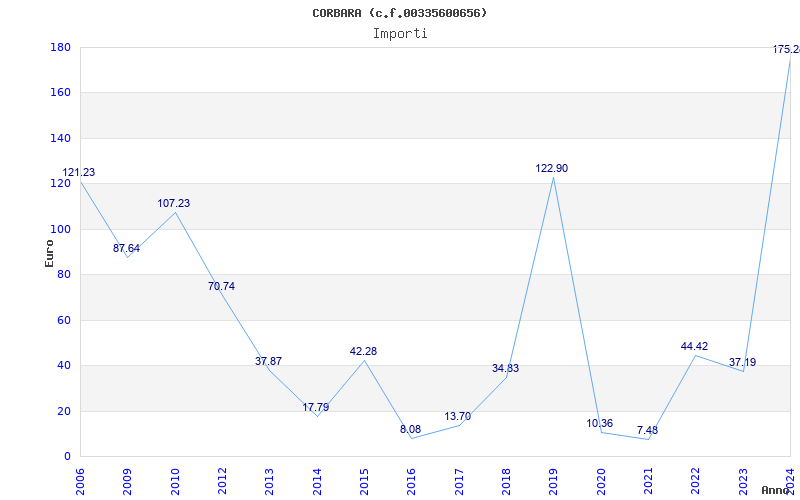Click the 122.90 peak label
Image resolution: width=800 pixels, height=500 pixels.
click(x=552, y=168)
